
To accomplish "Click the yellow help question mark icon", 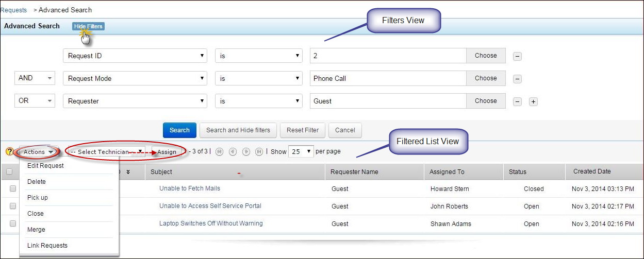I will [x=9, y=152].
